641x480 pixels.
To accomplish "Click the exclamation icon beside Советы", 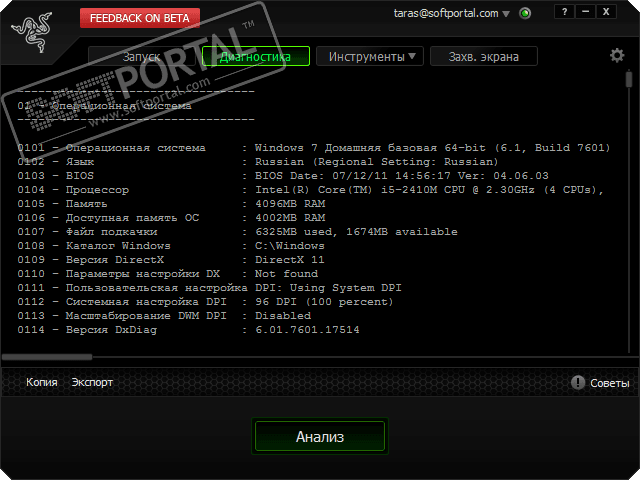I will [578, 383].
